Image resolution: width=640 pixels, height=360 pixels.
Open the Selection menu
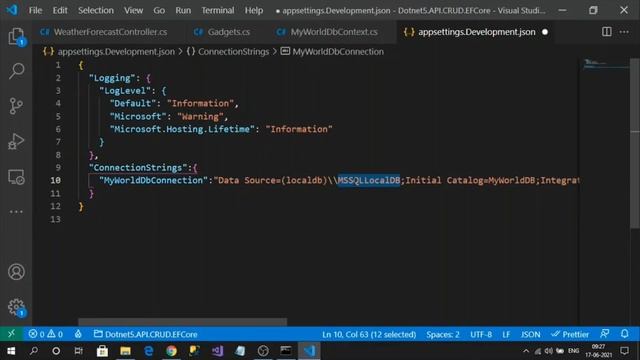click(x=96, y=10)
